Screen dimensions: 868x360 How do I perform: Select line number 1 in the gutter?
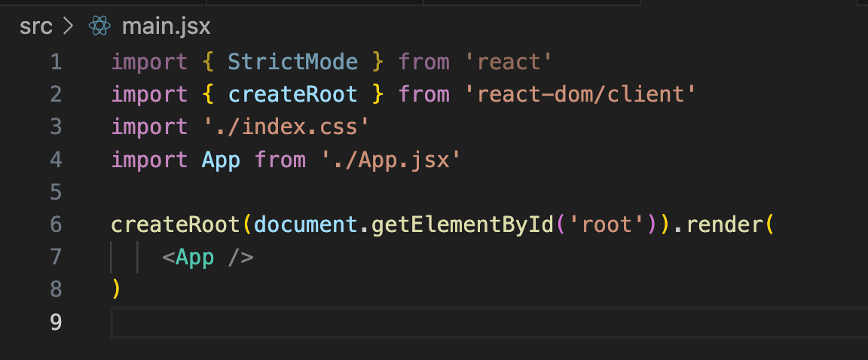click(x=56, y=62)
